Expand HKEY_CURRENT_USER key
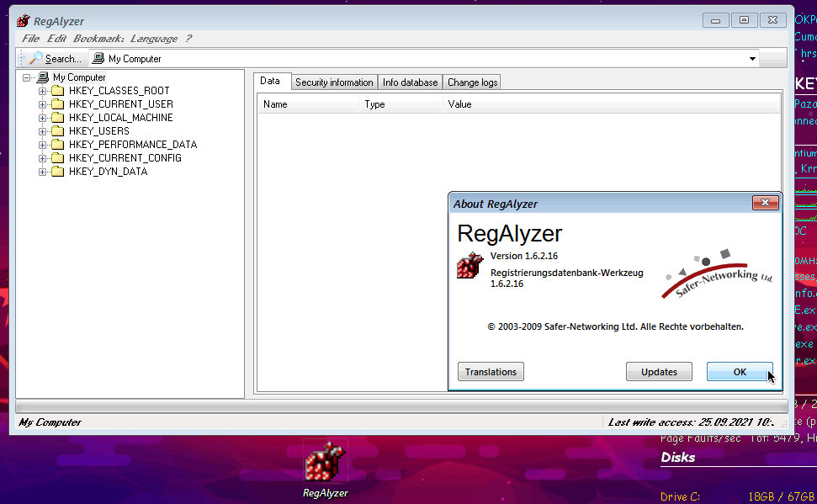The width and height of the screenshot is (817, 504). (x=43, y=104)
